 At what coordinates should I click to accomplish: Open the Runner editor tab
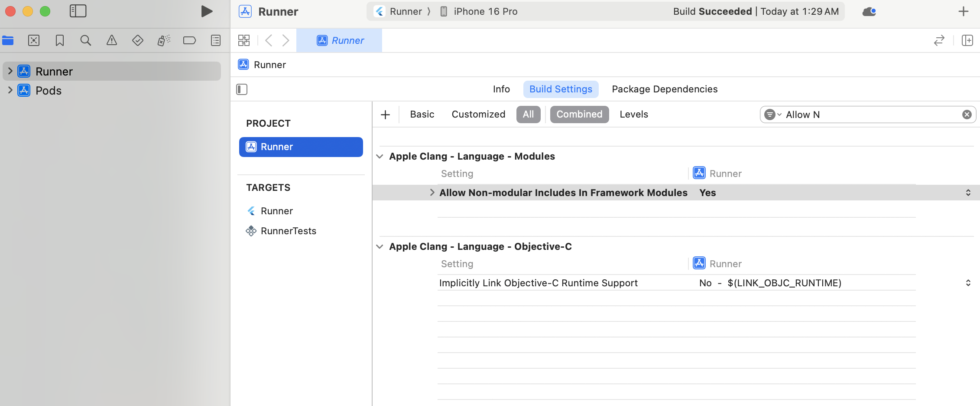pyautogui.click(x=339, y=40)
